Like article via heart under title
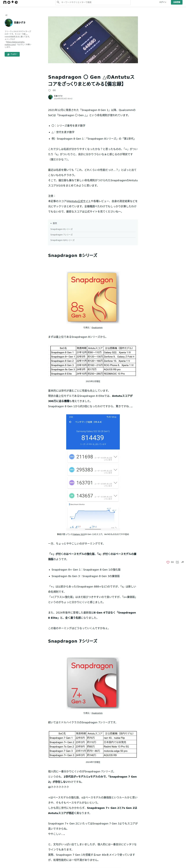186x868 pixels. click(x=50, y=90)
